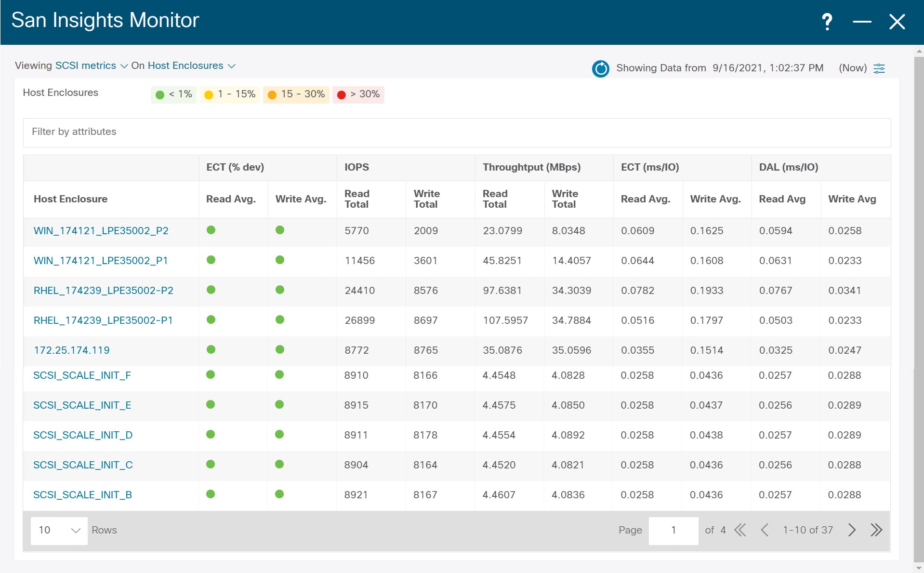Click the (Now) time label
This screenshot has width=924, height=573.
pos(853,68)
